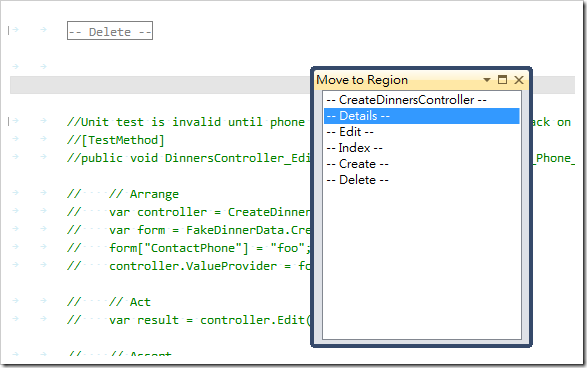Viewport: 587px width, 368px height.
Task: Click the form["ContactPhone"] code line
Action: pyautogui.click(x=189, y=248)
